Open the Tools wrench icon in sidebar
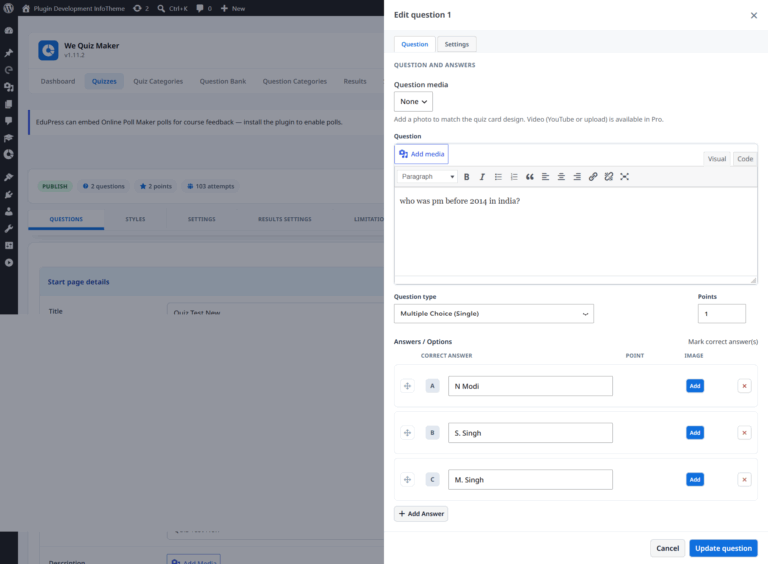Image resolution: width=768 pixels, height=564 pixels. click(9, 228)
